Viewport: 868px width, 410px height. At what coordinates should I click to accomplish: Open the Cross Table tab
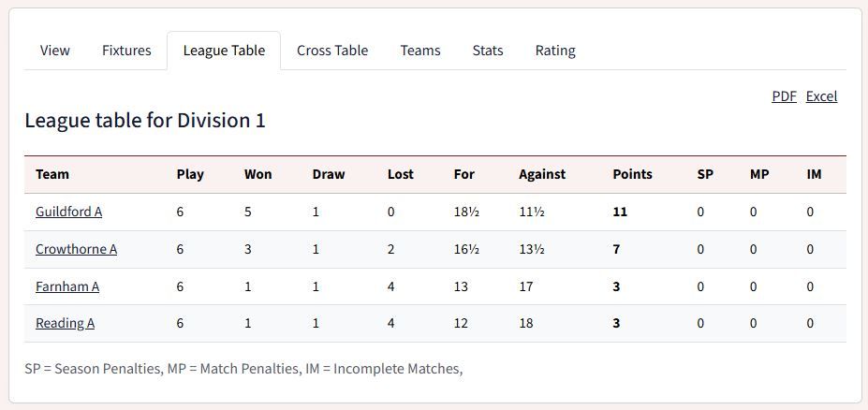click(x=332, y=51)
